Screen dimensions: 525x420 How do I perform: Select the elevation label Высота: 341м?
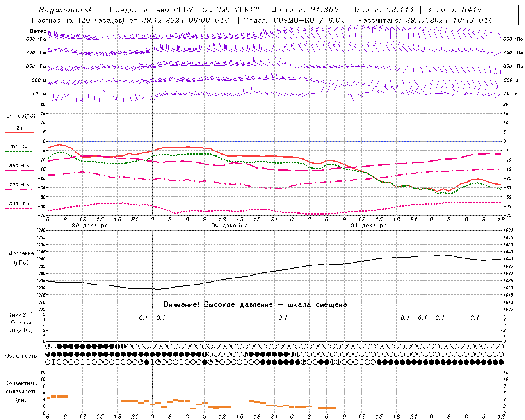point(454,10)
